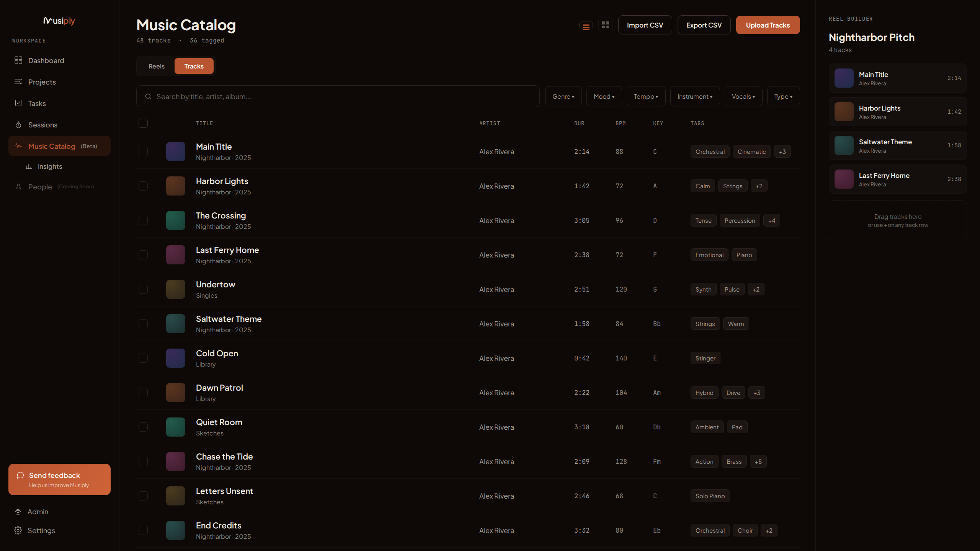
Task: Sort by the TITLE column header
Action: [x=204, y=123]
